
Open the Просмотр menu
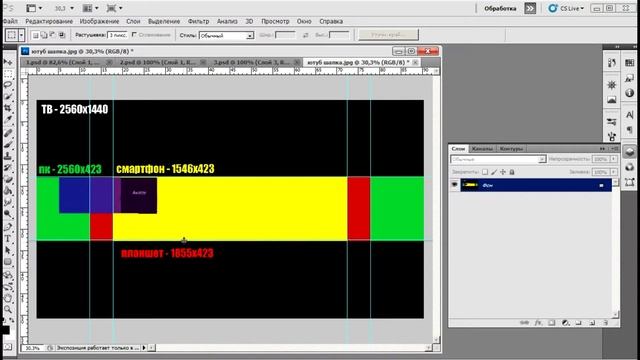[275, 21]
